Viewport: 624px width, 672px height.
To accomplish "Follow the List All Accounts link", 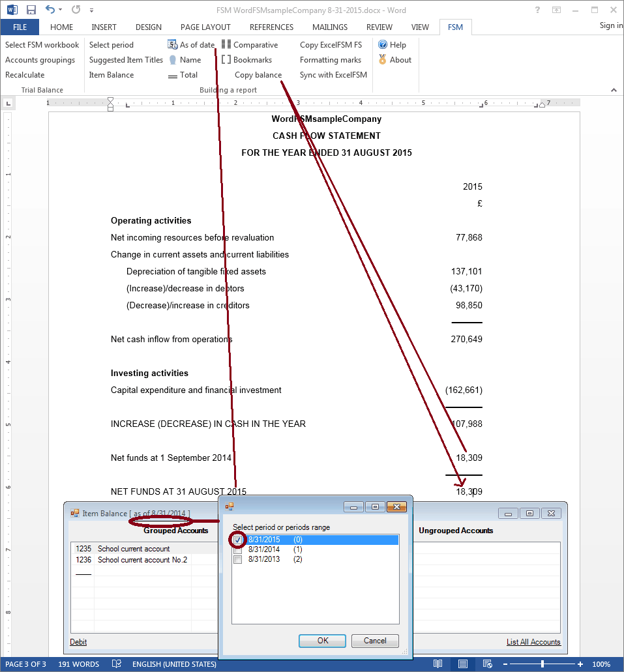I will click(533, 642).
